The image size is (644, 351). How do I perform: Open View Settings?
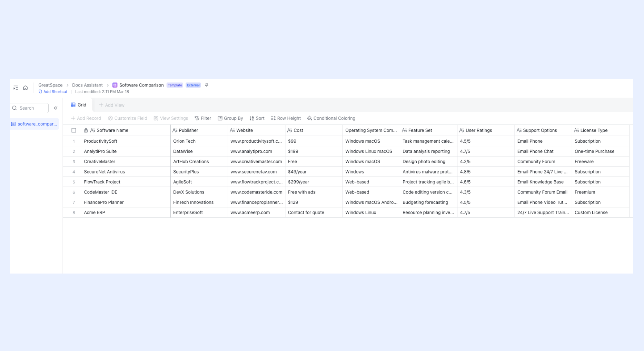pos(171,118)
